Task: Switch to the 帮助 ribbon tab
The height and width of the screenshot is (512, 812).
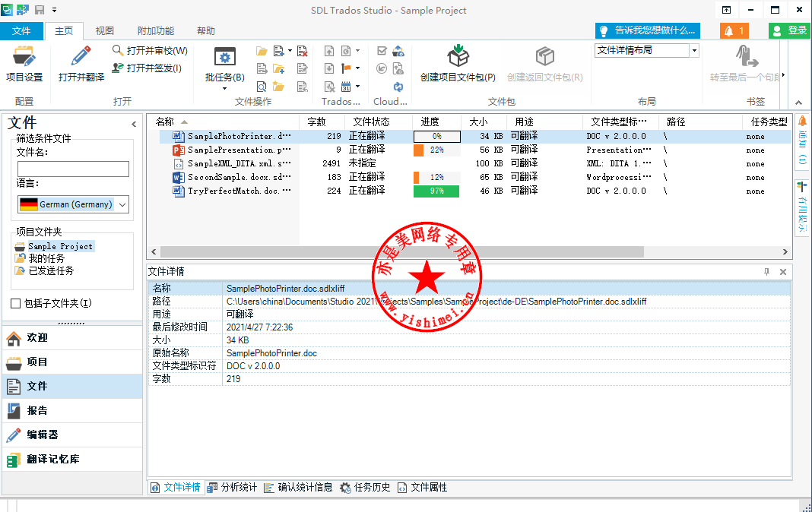Action: 206,31
